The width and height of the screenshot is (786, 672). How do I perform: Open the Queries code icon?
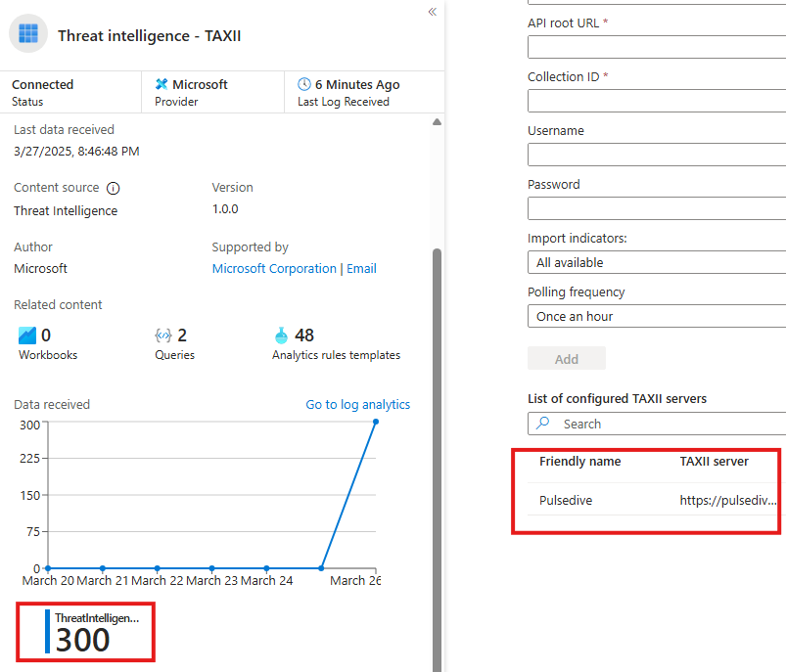(162, 336)
